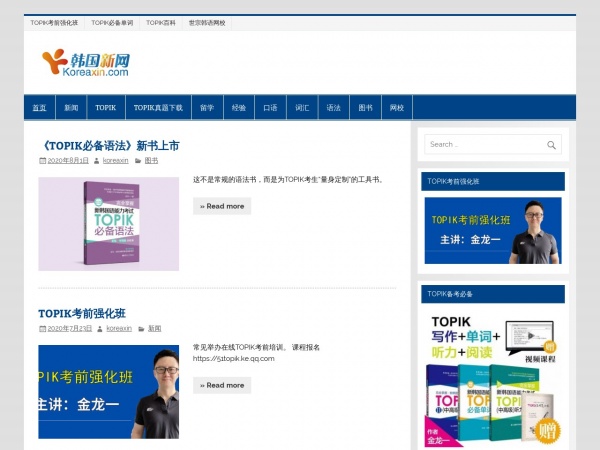
Task: Click the 2020年8月1日 date link
Action: tap(68, 161)
